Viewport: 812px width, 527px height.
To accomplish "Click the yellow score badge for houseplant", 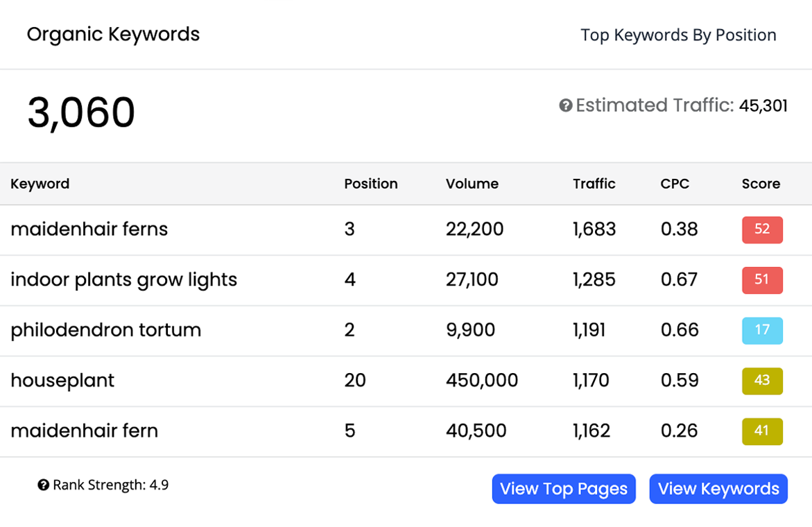I will point(762,381).
